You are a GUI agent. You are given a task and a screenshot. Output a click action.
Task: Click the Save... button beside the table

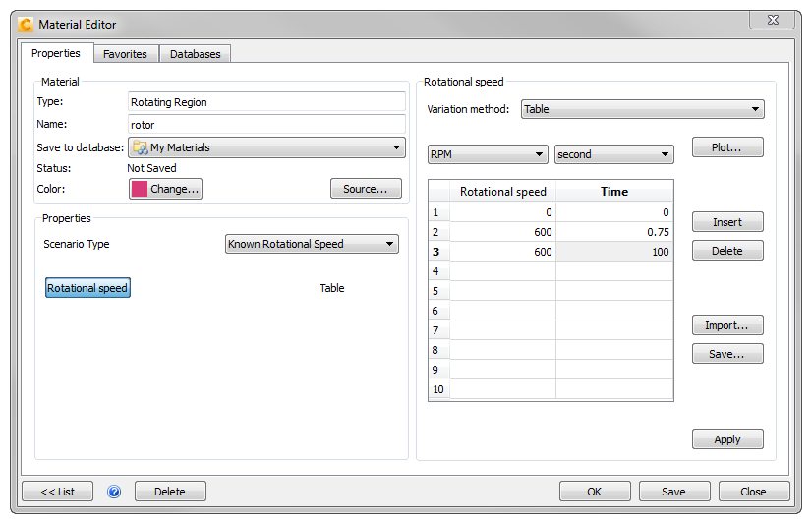[x=727, y=354]
